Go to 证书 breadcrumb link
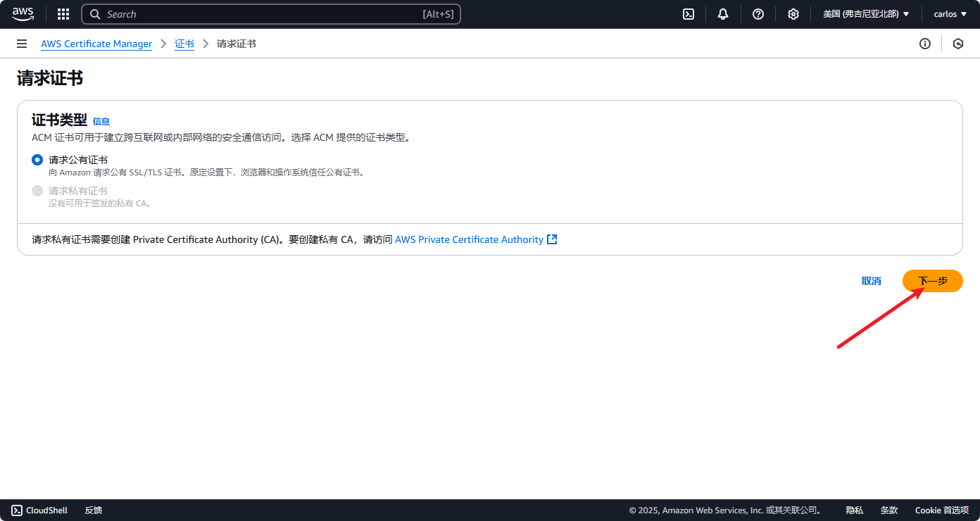Screen dimensions: 980x521 (x=184, y=44)
